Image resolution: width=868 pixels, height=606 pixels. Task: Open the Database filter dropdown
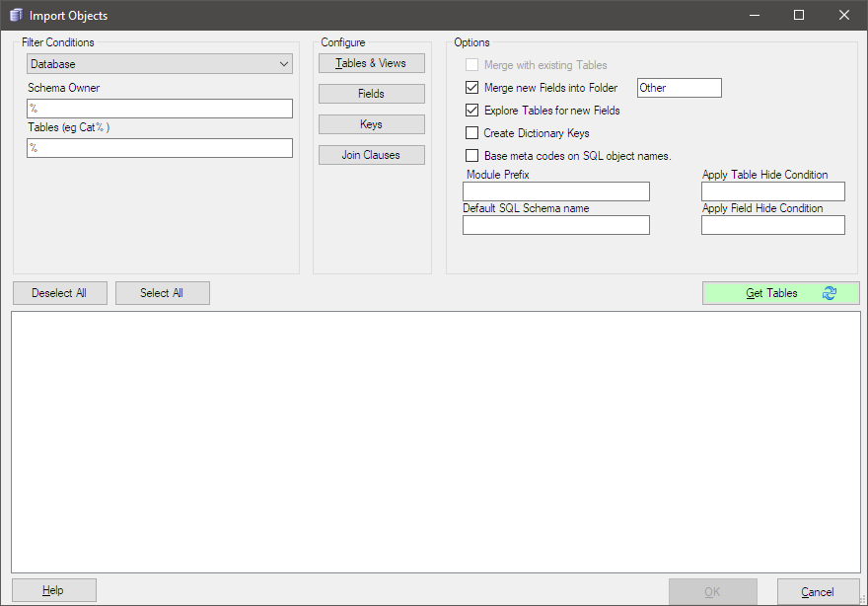(160, 64)
